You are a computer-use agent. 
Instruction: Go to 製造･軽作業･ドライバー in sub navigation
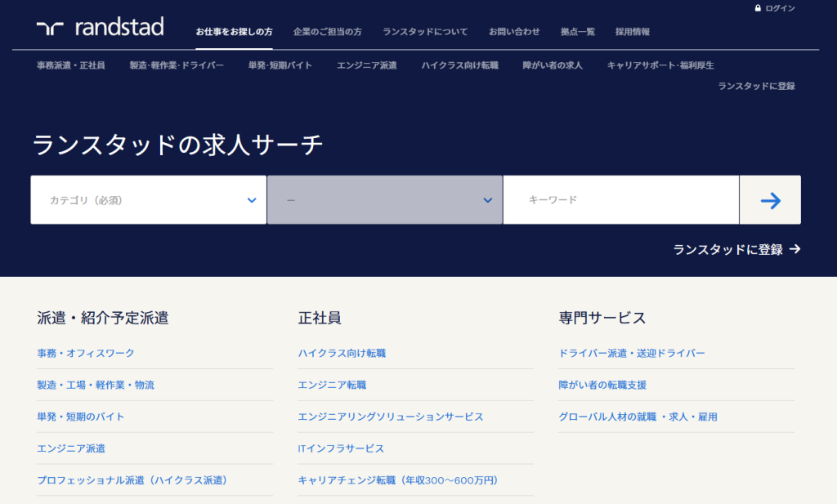(x=177, y=65)
